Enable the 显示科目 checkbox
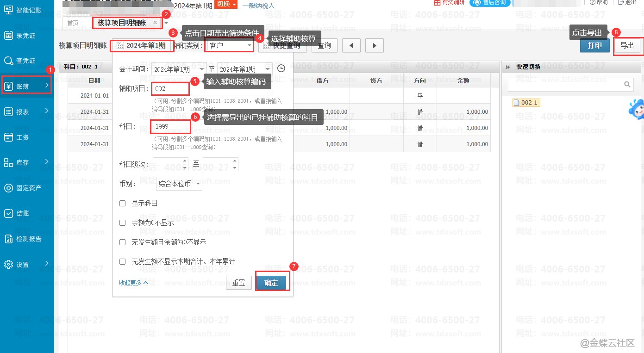The width and height of the screenshot is (644, 353). 123,203
